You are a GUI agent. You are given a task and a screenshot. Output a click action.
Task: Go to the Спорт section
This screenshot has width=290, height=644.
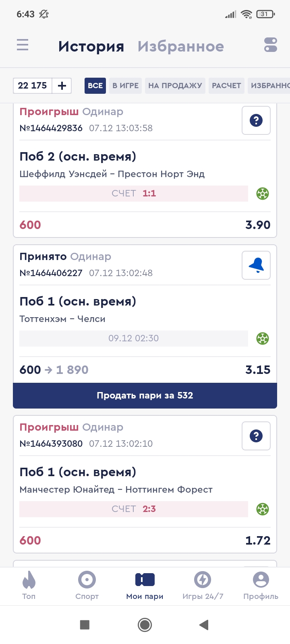pos(87,586)
